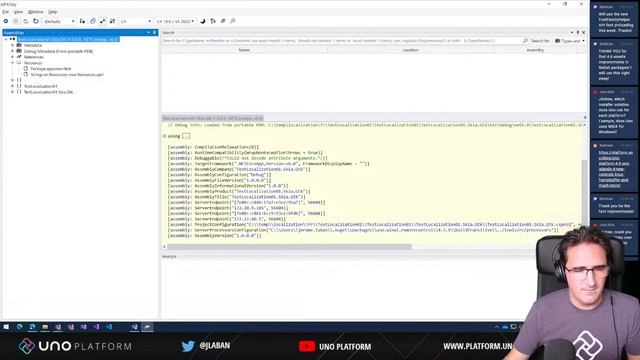Screen dimensions: 640x360
Task: Click the Search panel pin icon
Action: 578,32
